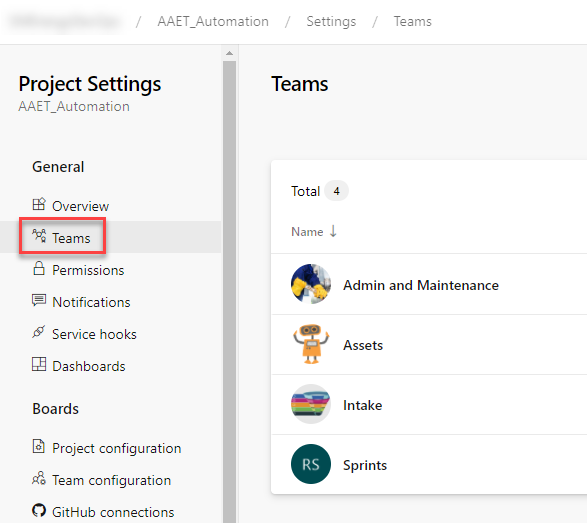
Task: Click the Permissions lock icon
Action: [39, 268]
